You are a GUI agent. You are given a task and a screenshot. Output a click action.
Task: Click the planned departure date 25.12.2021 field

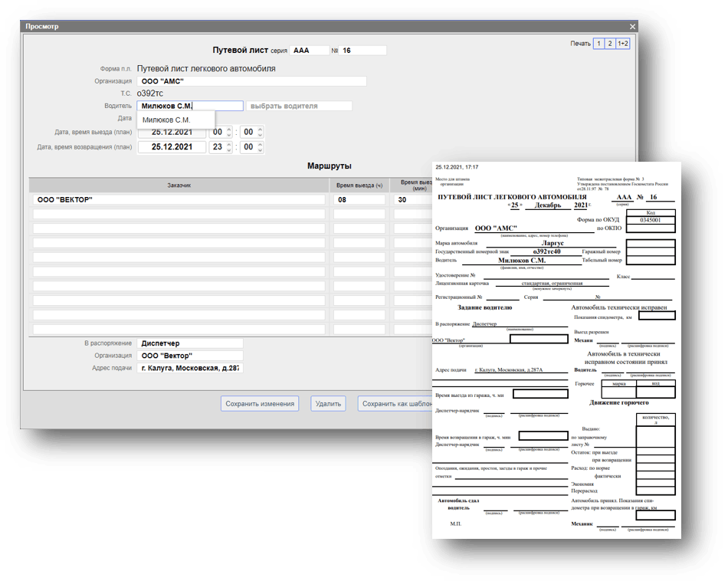172,133
